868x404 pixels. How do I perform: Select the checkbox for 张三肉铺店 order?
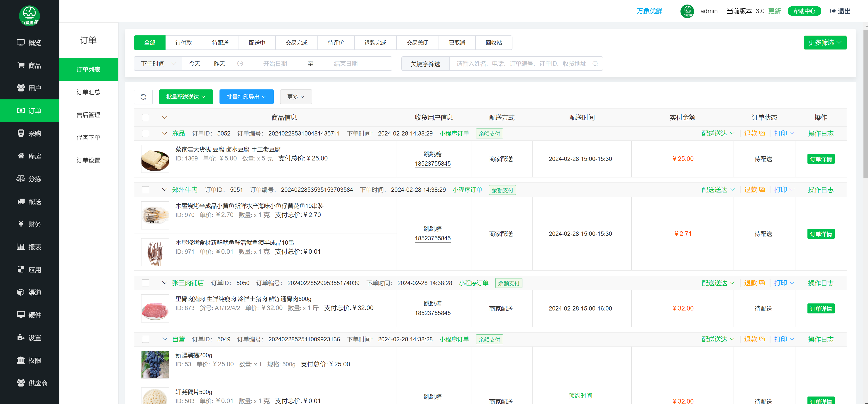pyautogui.click(x=146, y=283)
